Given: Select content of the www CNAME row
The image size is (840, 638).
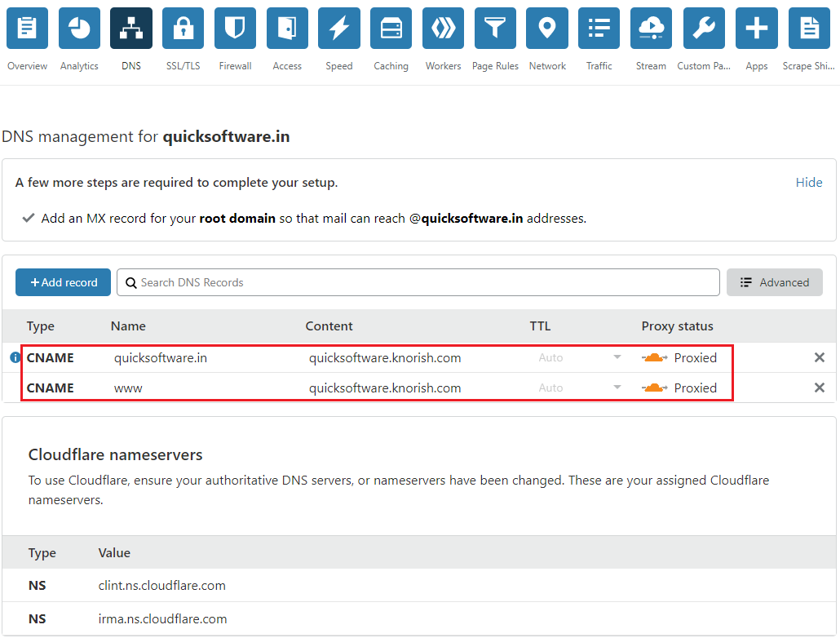Looking at the screenshot, I should [x=385, y=388].
